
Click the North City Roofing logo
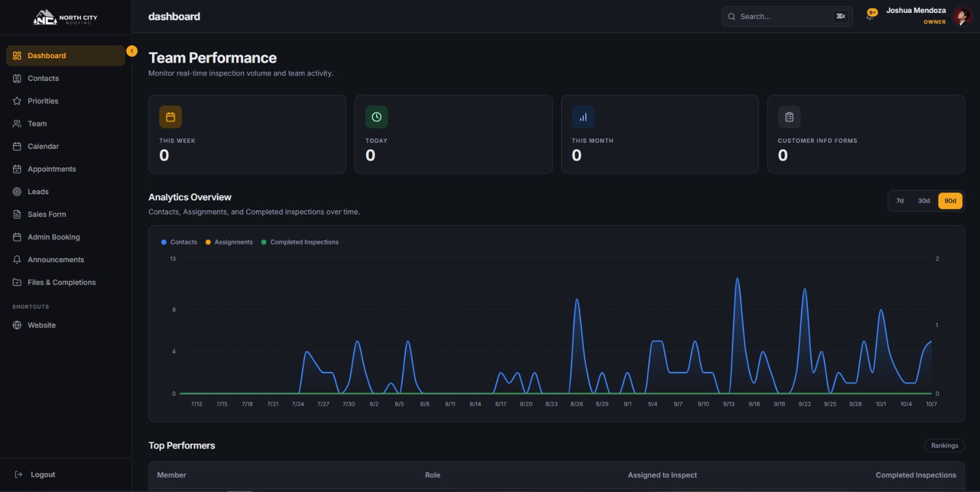coord(65,18)
